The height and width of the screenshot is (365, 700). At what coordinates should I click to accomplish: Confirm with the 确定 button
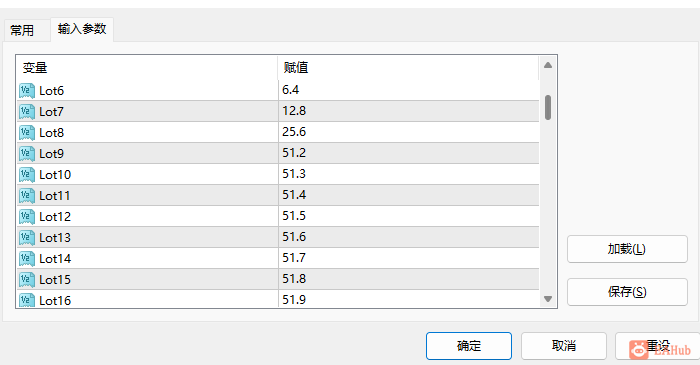[469, 346]
